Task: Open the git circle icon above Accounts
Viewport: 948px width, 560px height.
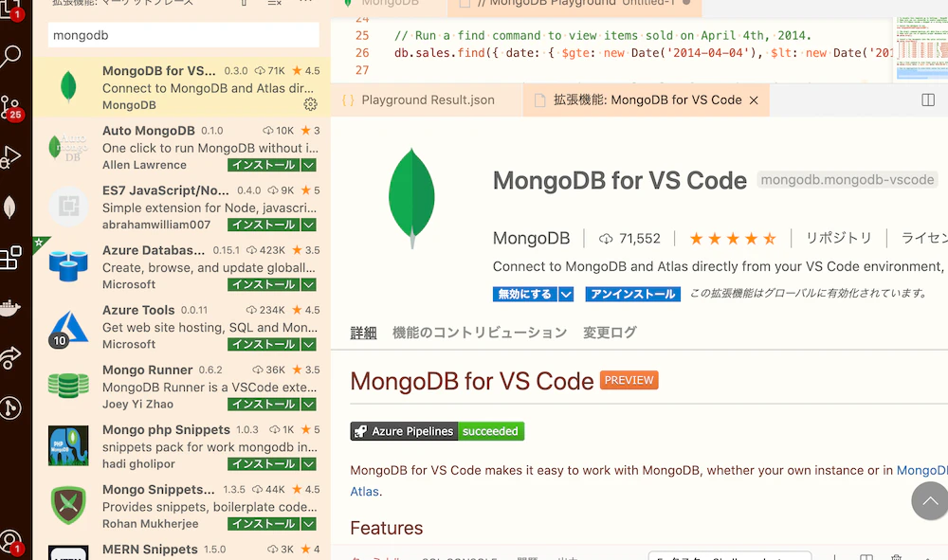Action: pos(10,407)
